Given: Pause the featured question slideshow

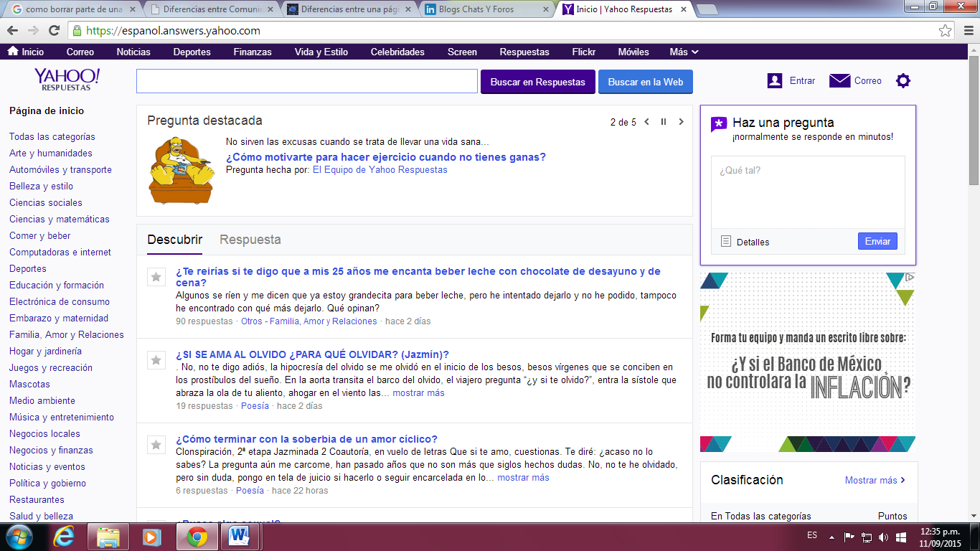Looking at the screenshot, I should coord(664,122).
